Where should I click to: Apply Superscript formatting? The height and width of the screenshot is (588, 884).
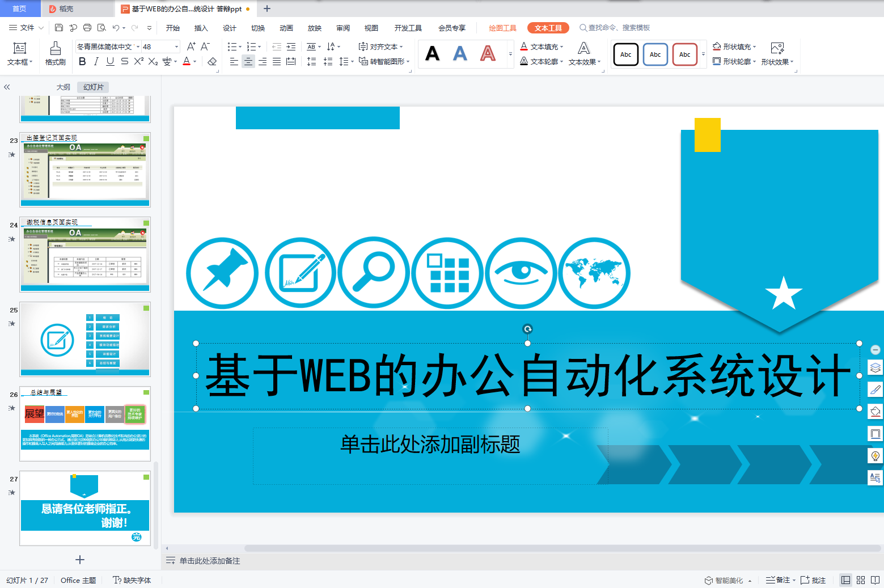(x=139, y=61)
